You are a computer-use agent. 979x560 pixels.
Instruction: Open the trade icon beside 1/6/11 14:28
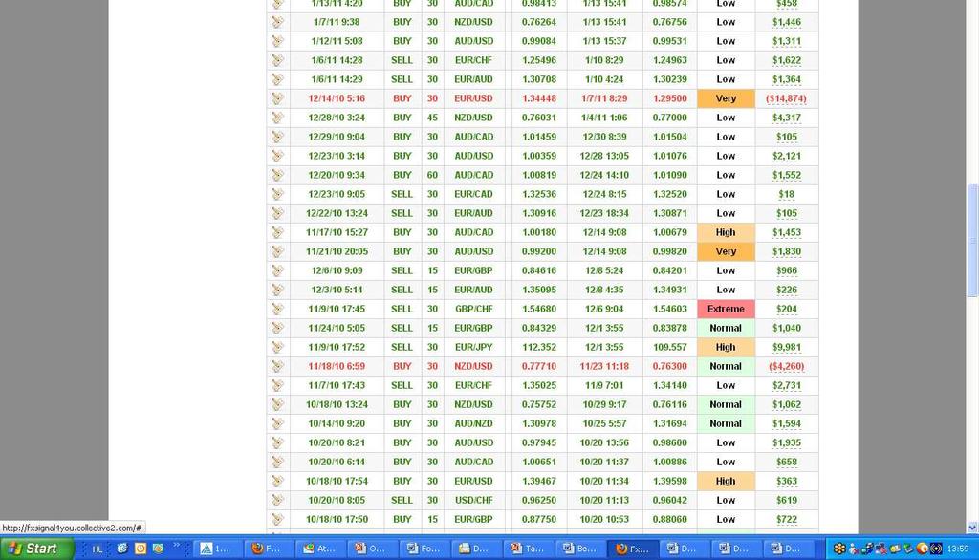pyautogui.click(x=278, y=60)
